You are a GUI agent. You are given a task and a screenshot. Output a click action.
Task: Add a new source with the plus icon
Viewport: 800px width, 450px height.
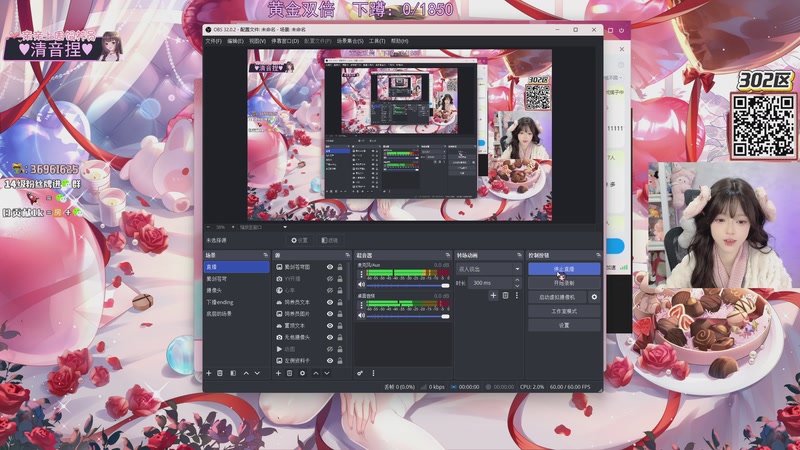point(279,373)
